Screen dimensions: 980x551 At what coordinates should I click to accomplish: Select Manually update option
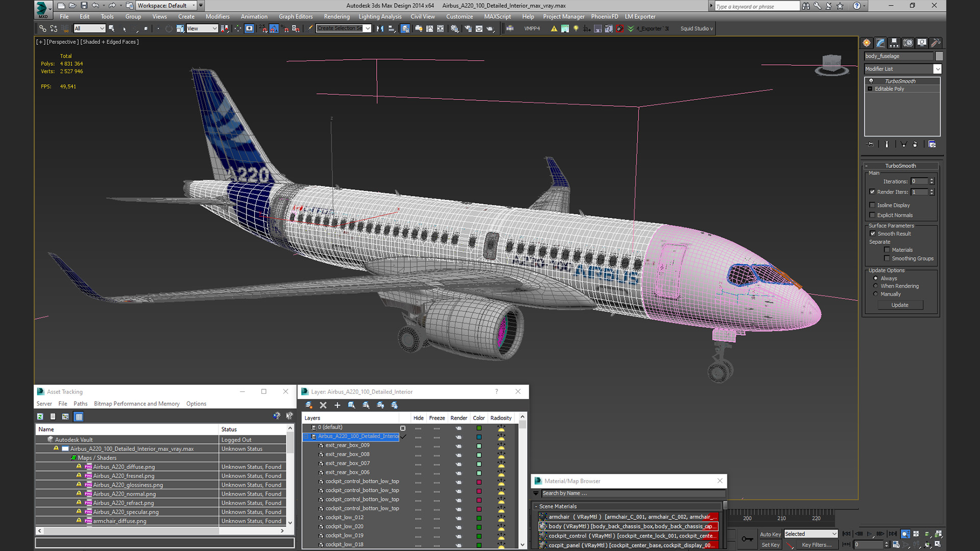(876, 294)
